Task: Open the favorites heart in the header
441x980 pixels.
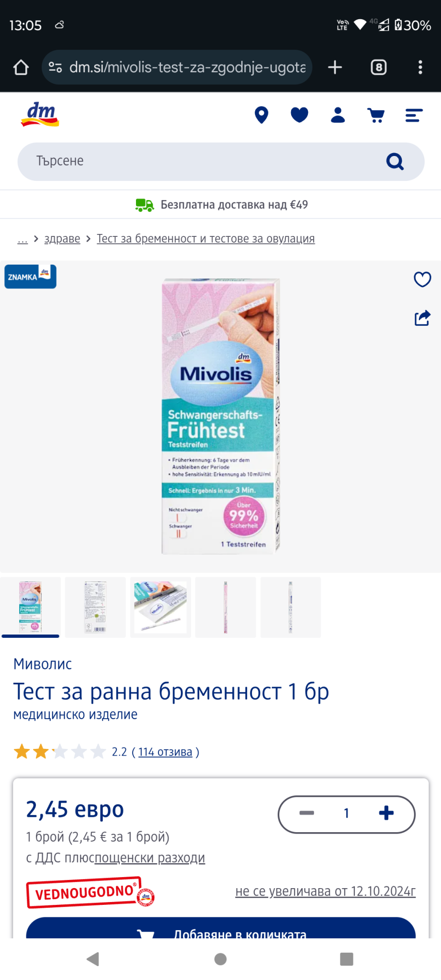Action: pos(300,115)
